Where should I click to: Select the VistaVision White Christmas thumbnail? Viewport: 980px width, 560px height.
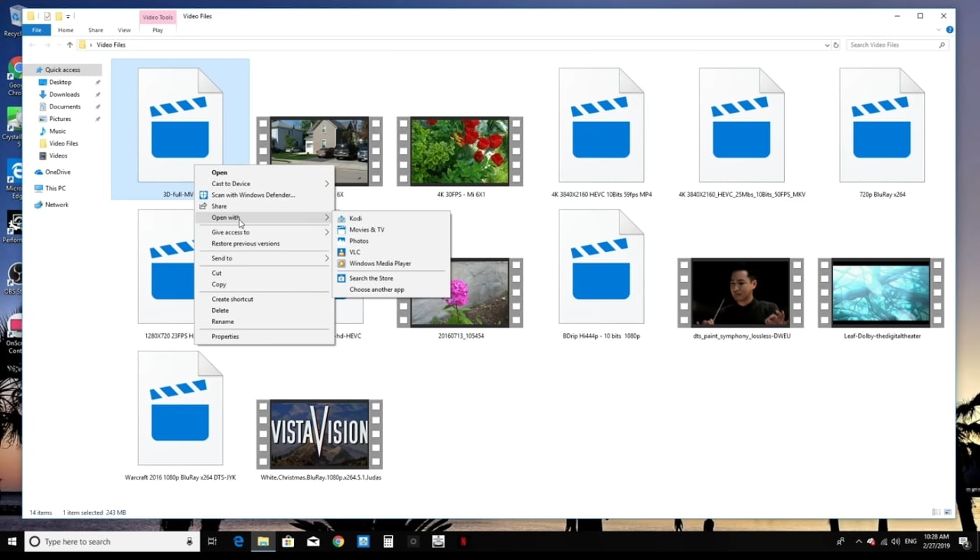click(319, 434)
